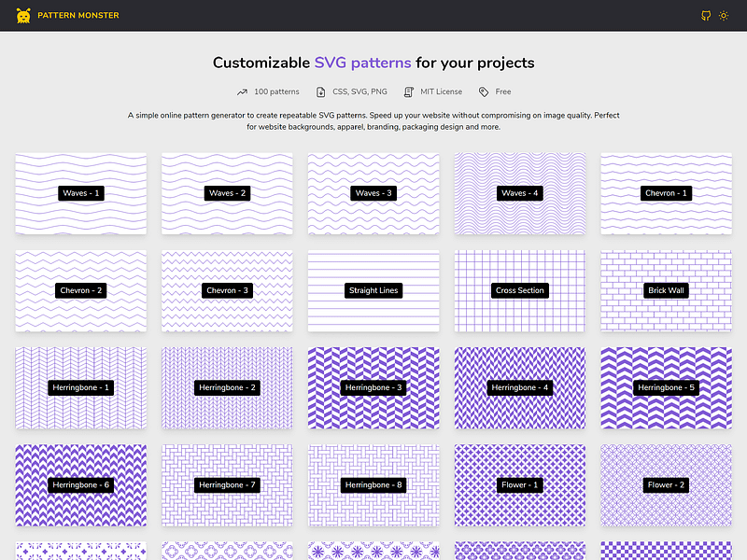Choose the Waves - 4 pattern tile

pos(520,193)
